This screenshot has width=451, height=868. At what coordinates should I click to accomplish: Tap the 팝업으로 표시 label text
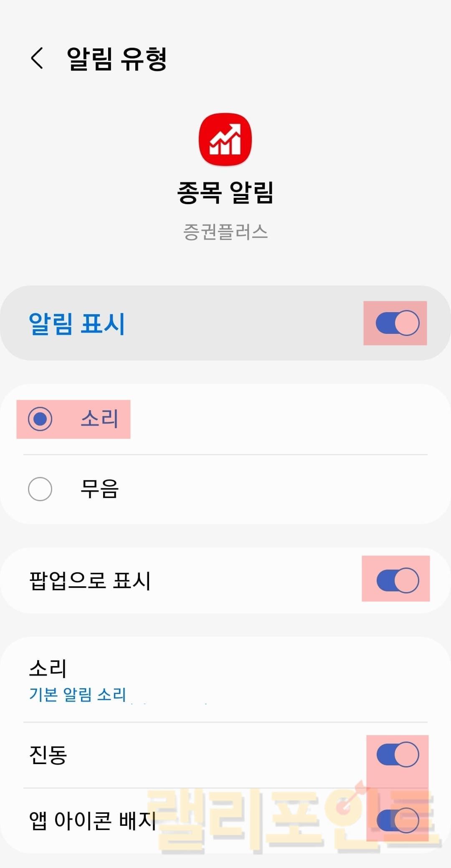pos(90,580)
